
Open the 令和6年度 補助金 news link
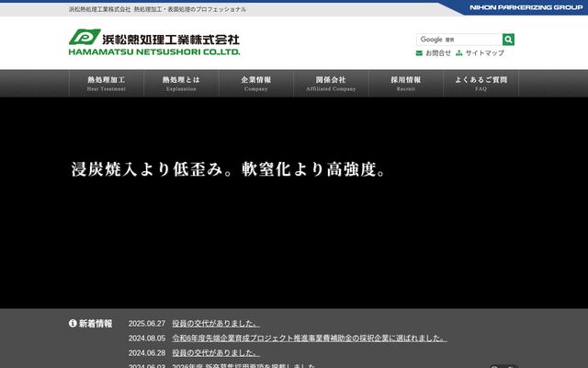coord(310,339)
